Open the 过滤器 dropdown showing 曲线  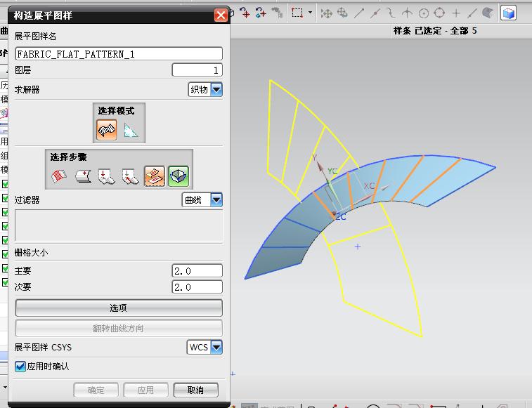tap(202, 199)
